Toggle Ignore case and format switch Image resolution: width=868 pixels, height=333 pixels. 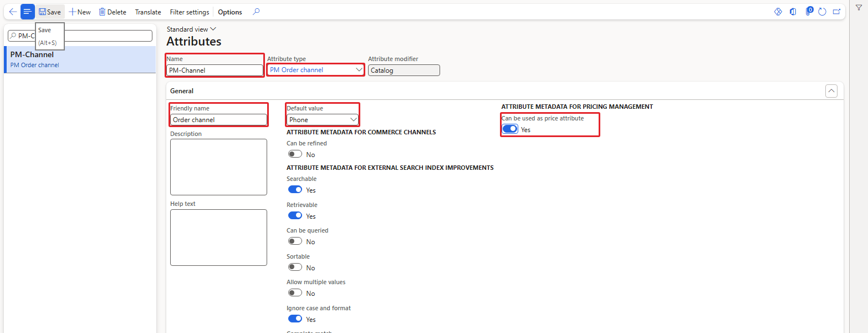pos(295,319)
